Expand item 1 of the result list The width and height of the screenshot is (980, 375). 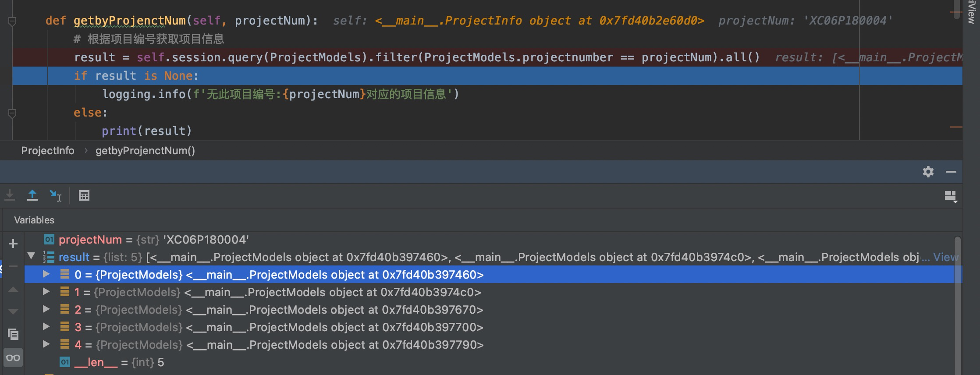[46, 291]
